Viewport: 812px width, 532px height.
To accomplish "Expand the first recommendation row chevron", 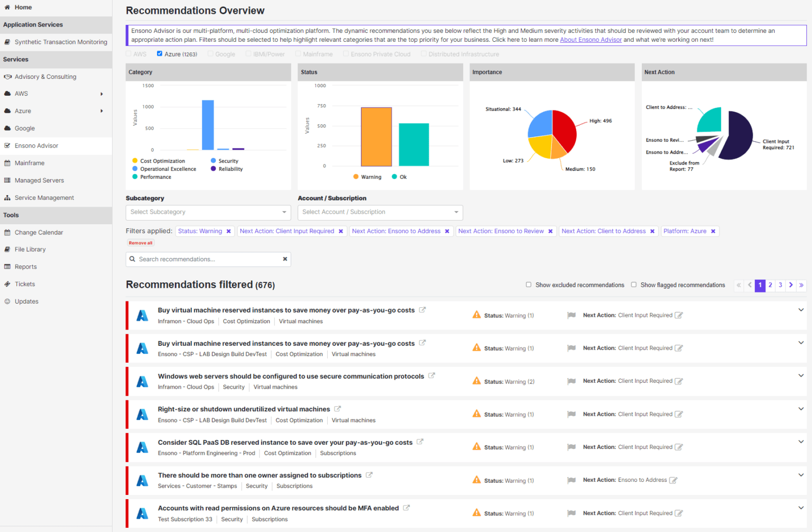I will 800,310.
